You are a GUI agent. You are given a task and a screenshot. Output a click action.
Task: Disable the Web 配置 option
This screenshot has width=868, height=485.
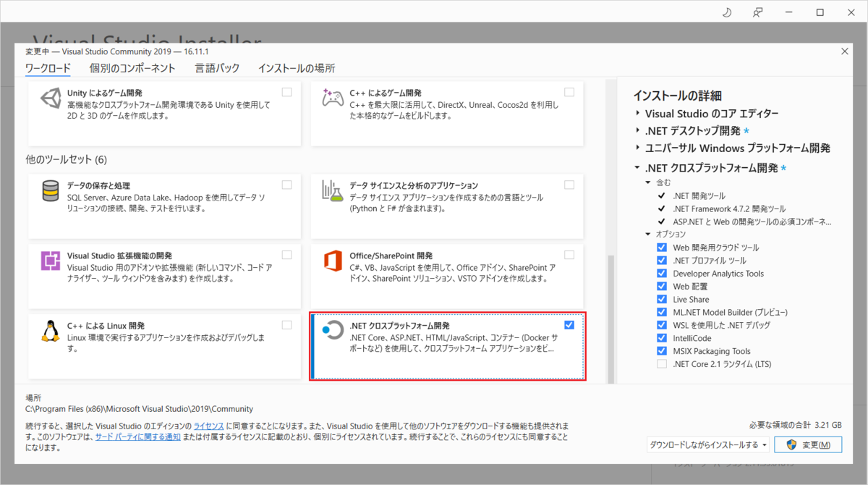[661, 286]
